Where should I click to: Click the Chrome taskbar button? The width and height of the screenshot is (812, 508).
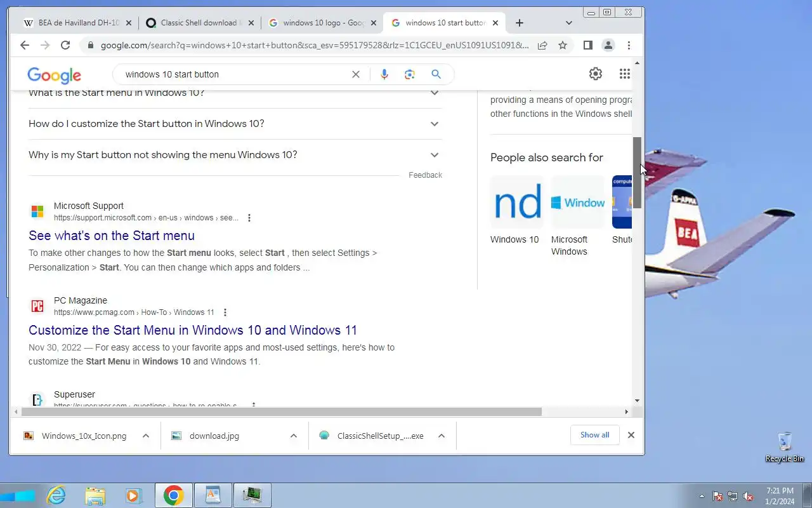[x=173, y=495]
